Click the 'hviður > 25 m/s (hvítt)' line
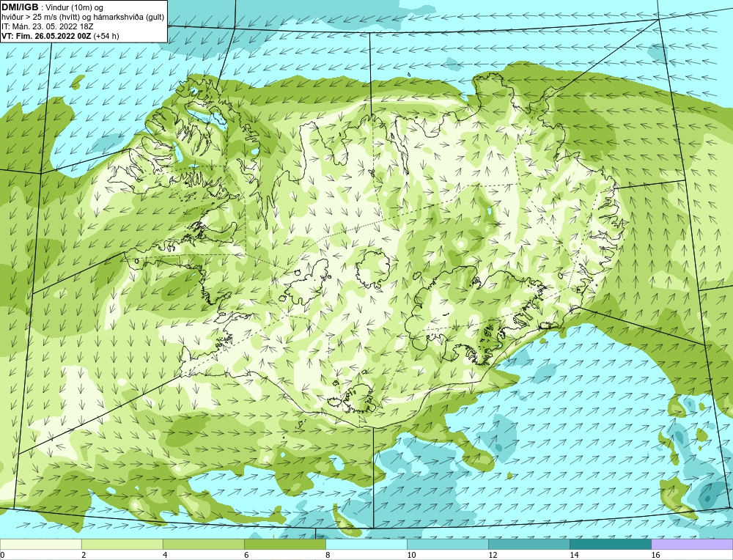Image resolution: width=733 pixels, height=560 pixels. 84,18
